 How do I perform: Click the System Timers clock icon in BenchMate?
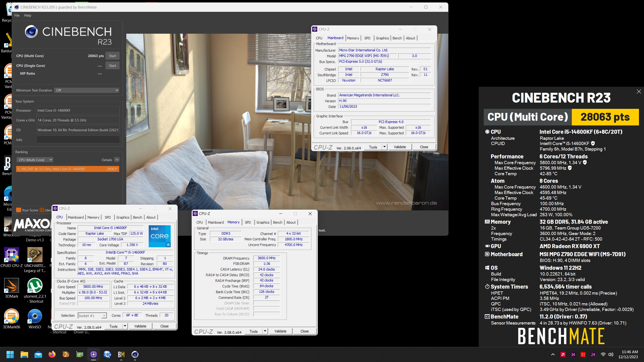[x=487, y=287]
